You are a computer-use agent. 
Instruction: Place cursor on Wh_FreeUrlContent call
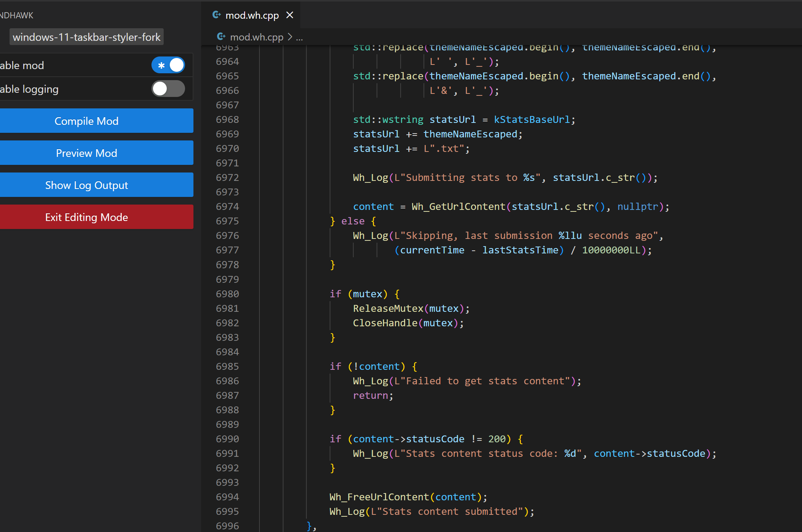click(379, 497)
